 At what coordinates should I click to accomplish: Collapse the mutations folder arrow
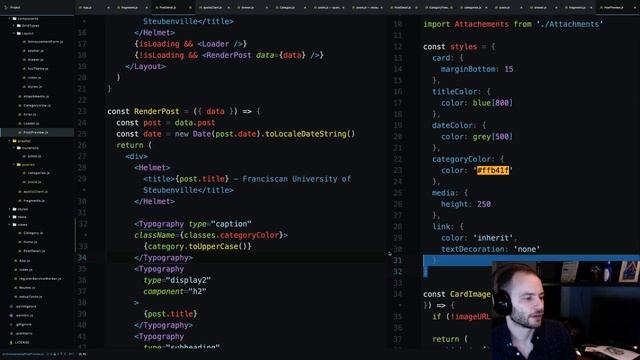[x=13, y=148]
